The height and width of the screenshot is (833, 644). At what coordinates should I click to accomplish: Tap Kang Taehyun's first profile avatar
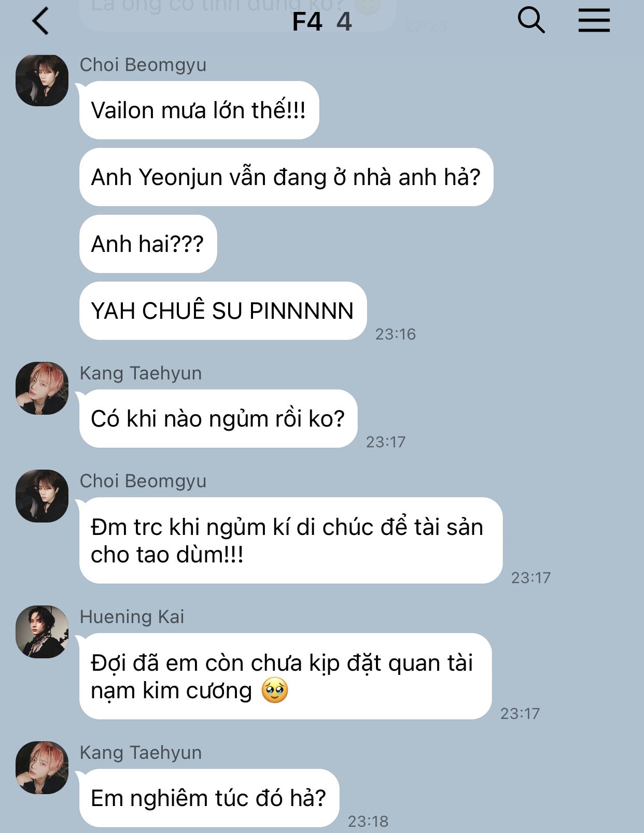42,388
